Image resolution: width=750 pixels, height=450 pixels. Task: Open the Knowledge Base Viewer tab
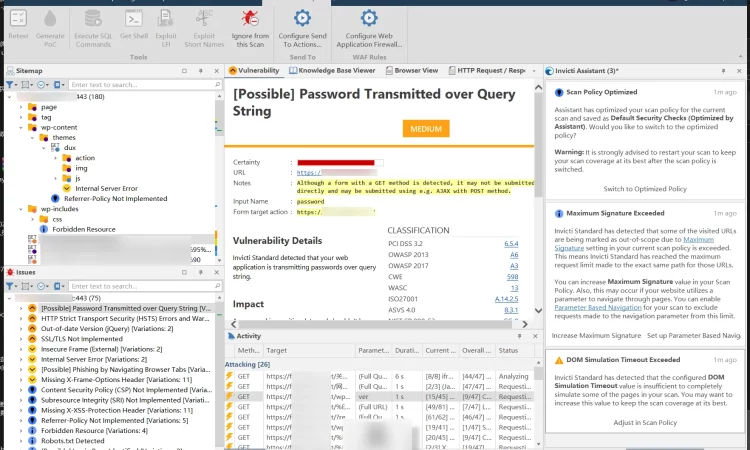click(332, 70)
